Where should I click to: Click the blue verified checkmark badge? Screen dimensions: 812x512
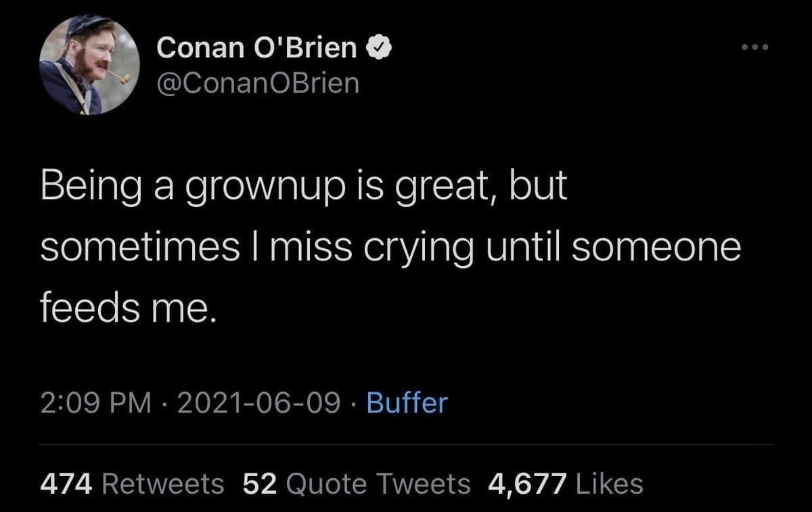[377, 47]
